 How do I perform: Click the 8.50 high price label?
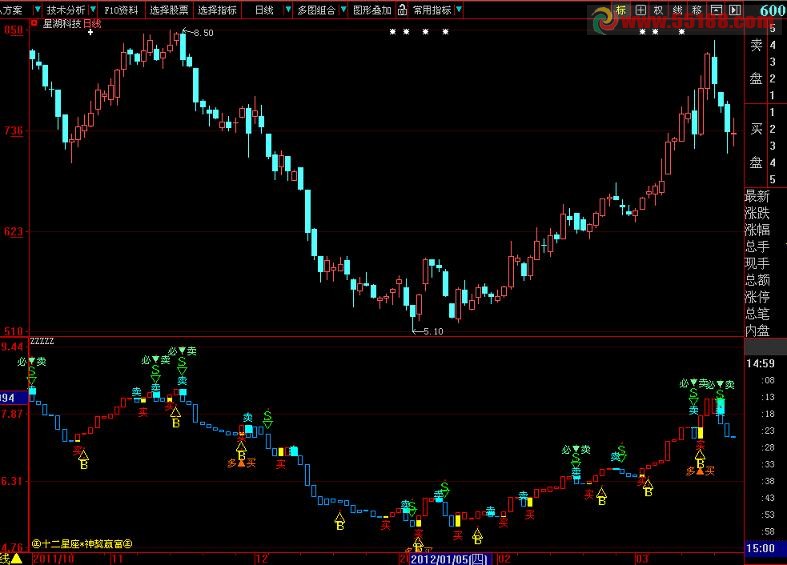(x=203, y=33)
